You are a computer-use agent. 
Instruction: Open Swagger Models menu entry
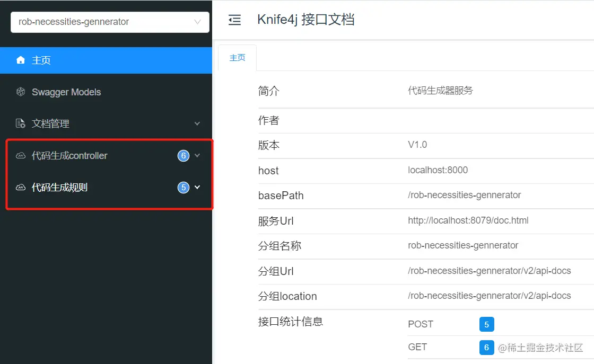coord(106,92)
